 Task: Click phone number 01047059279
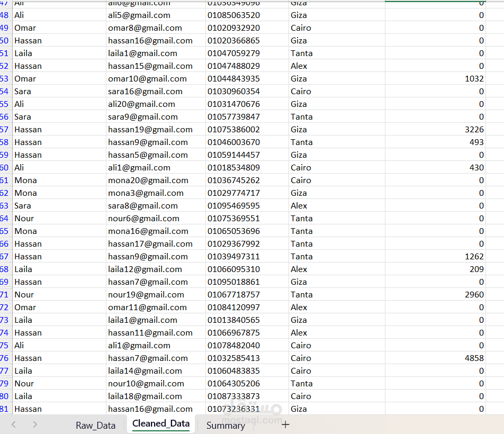247,53
